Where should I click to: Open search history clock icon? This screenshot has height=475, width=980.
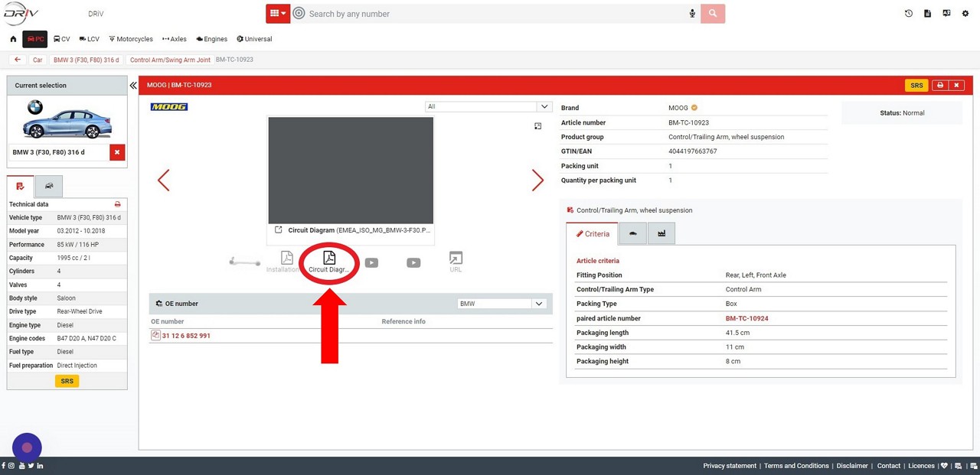tap(908, 14)
